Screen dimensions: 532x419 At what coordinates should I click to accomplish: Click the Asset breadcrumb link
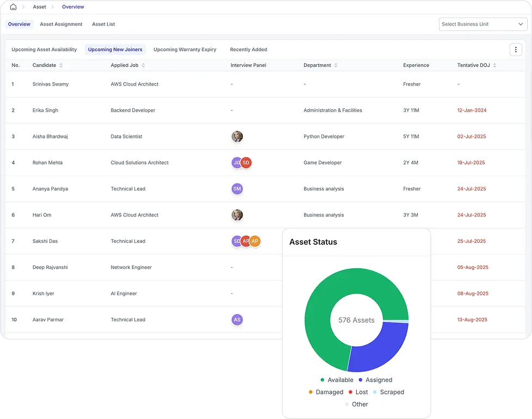39,7
